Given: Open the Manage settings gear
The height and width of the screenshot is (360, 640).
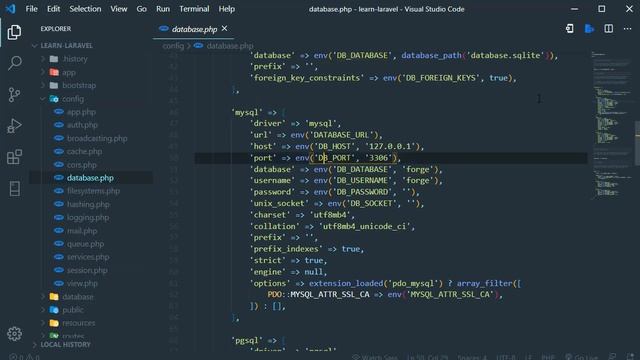Looking at the screenshot, I should tap(14, 333).
